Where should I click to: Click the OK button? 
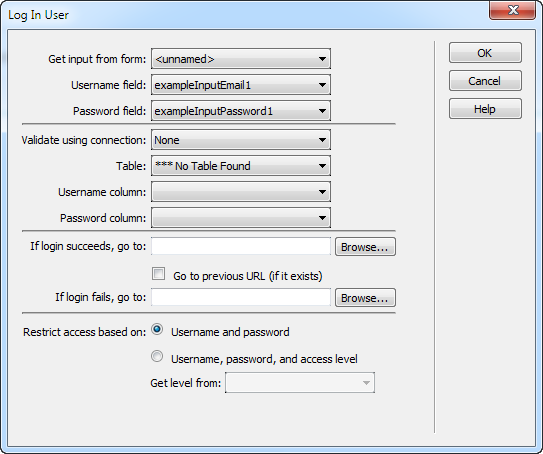tap(485, 53)
